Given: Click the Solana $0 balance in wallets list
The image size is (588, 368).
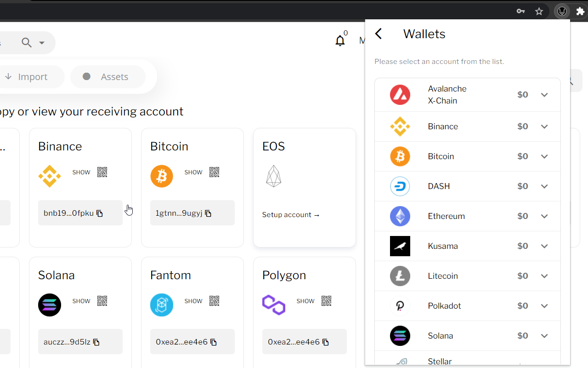Looking at the screenshot, I should [523, 336].
